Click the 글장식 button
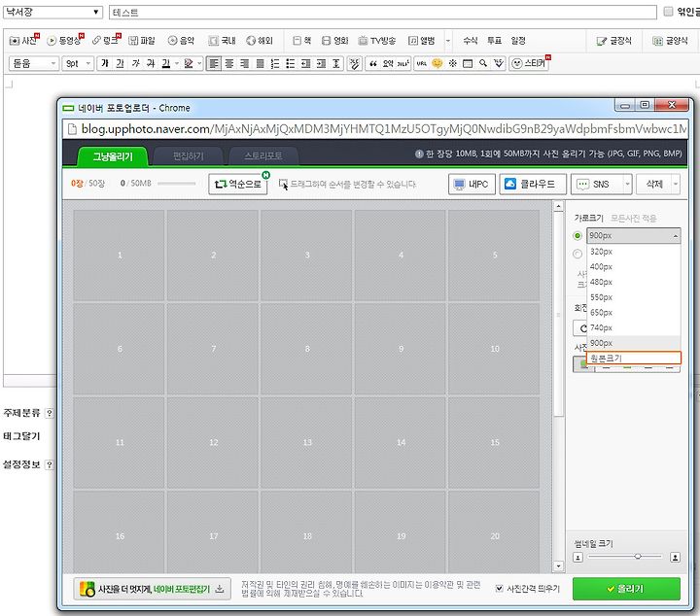This screenshot has width=700, height=616. tap(614, 41)
